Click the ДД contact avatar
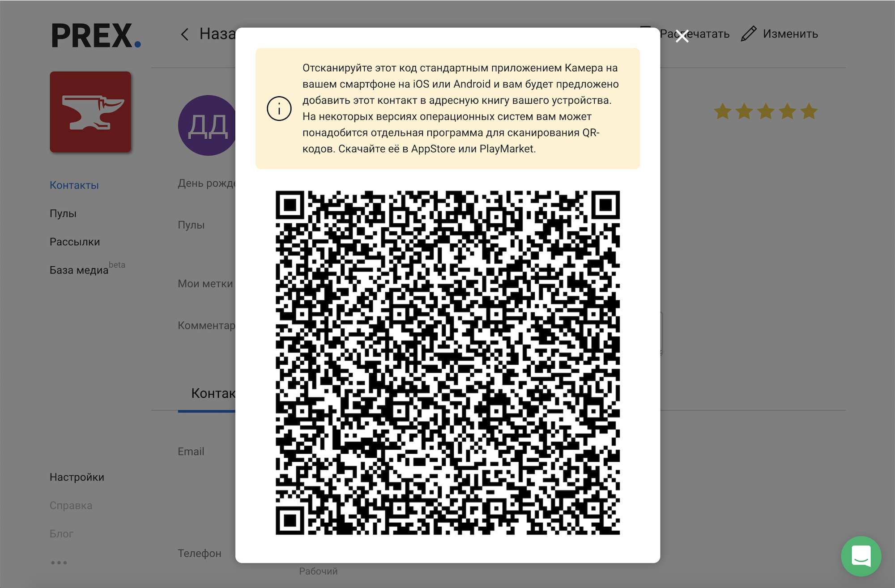 [x=207, y=125]
